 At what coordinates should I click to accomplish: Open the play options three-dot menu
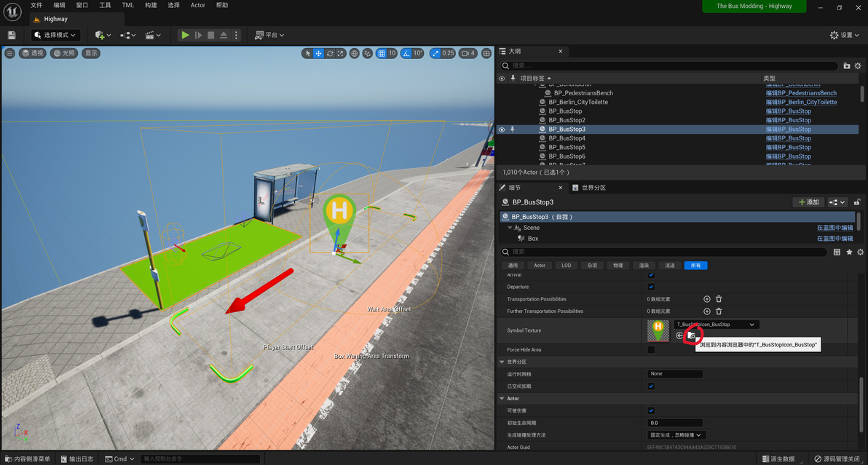(237, 35)
